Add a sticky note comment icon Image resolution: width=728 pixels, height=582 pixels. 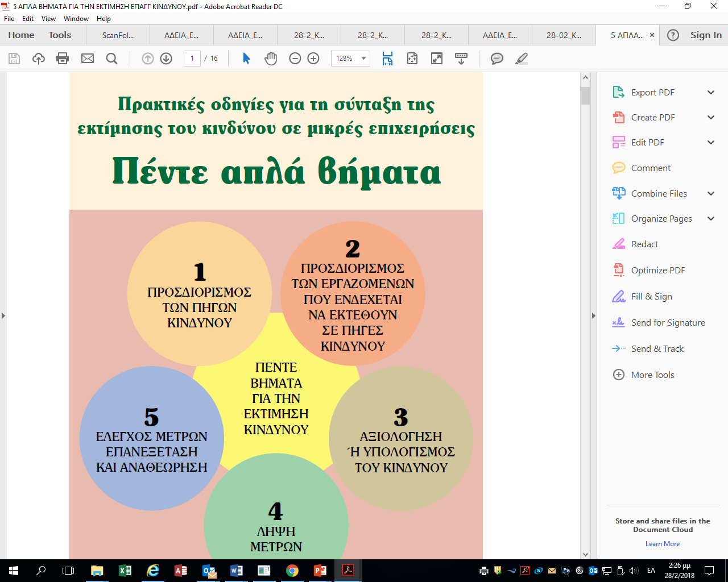coord(497,59)
